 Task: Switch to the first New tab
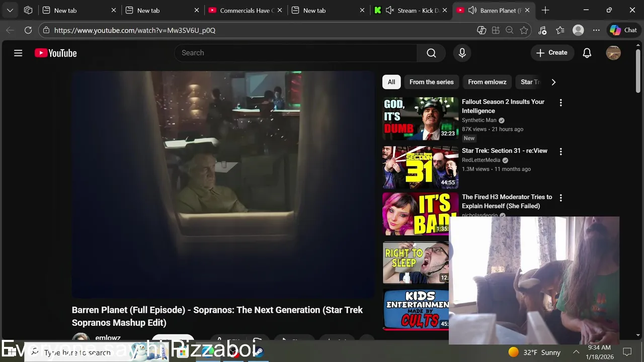pos(78,10)
